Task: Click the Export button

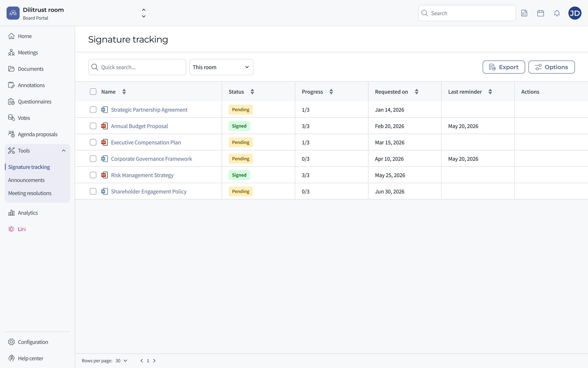Action: [x=504, y=67]
